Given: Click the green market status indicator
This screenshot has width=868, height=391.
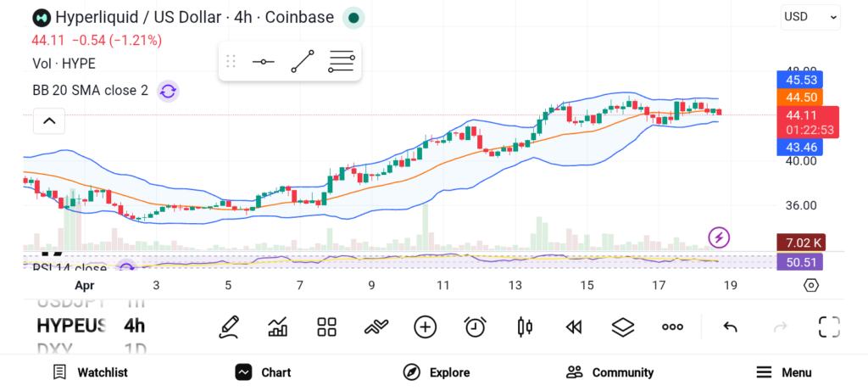Looking at the screenshot, I should click(353, 17).
